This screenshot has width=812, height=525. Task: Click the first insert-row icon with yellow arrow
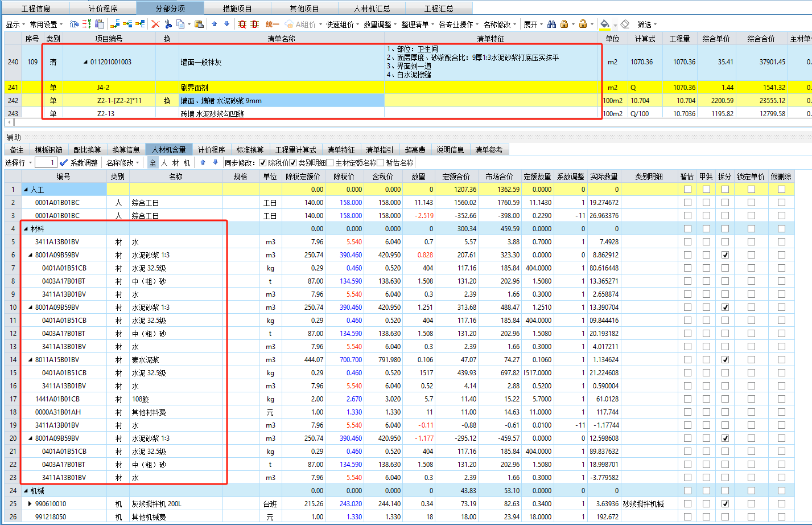pos(115,24)
